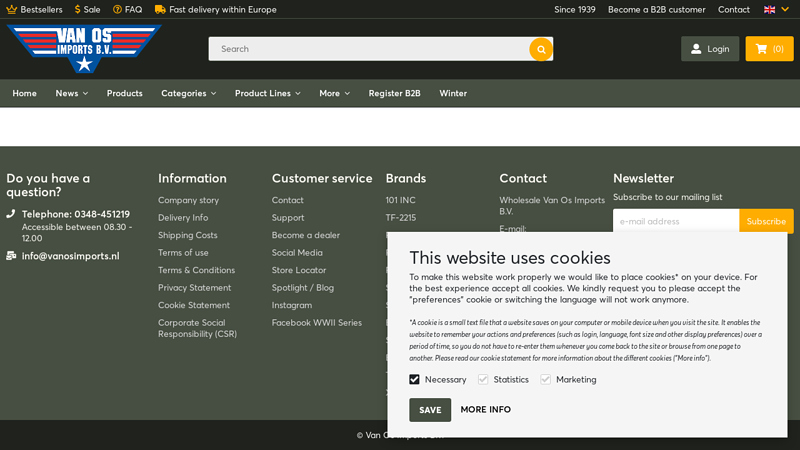Viewport: 800px width, 450px height.
Task: Click the orange Subscribe button
Action: pos(766,221)
